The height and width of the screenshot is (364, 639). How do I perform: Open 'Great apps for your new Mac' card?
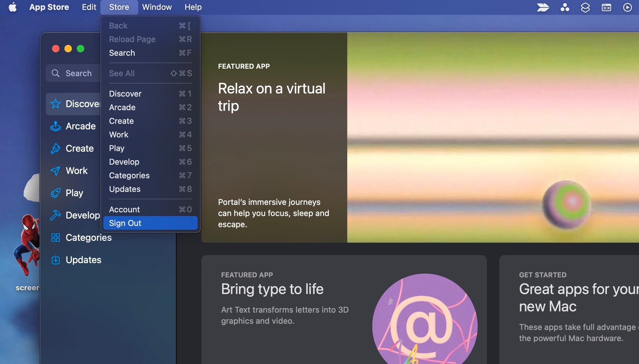[x=579, y=297]
